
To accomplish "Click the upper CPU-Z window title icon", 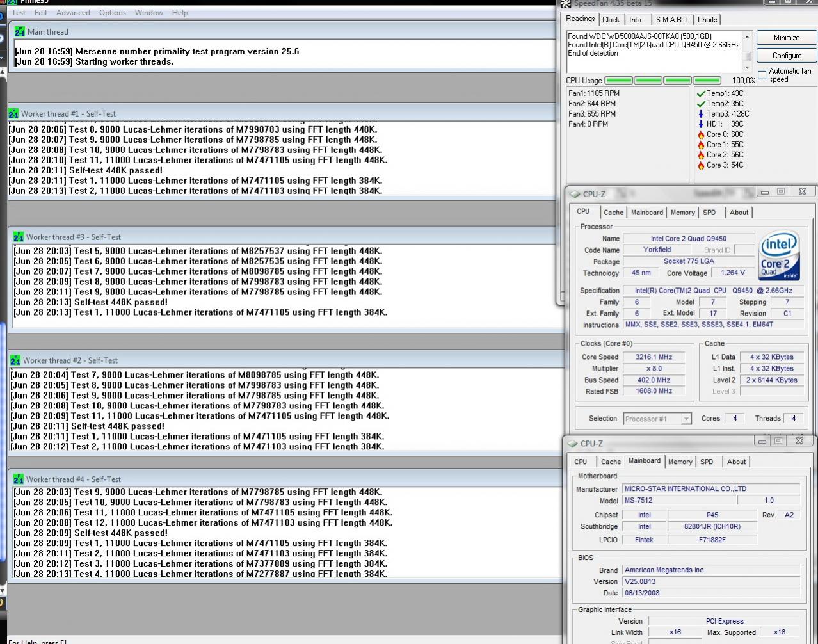I will coord(574,194).
